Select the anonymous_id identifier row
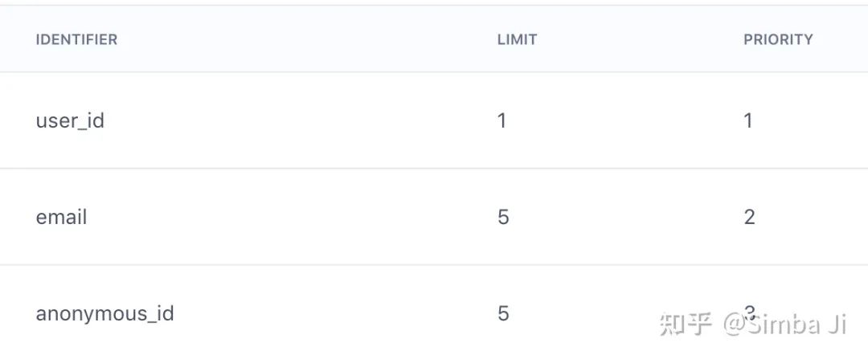Screen dimensions: 868x359 click(434, 312)
